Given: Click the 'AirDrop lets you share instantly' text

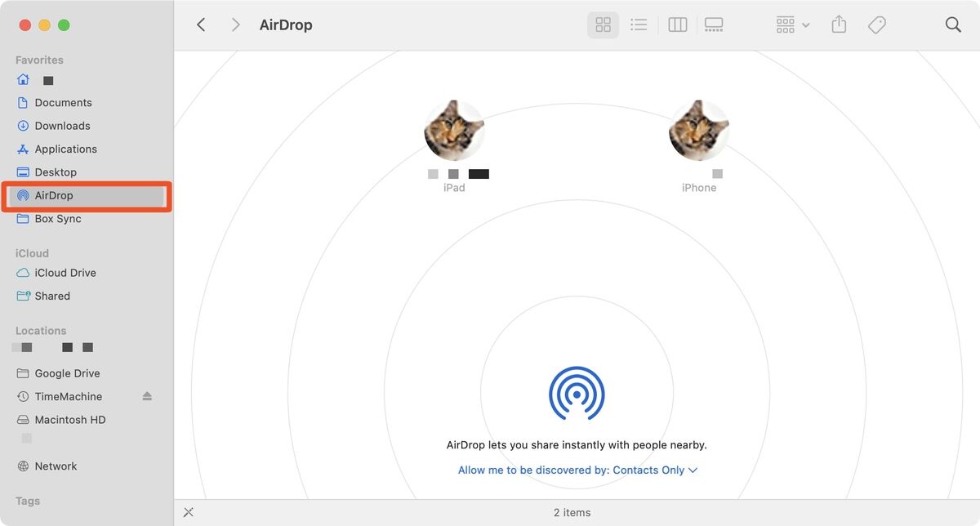Looking at the screenshot, I should 577,445.
